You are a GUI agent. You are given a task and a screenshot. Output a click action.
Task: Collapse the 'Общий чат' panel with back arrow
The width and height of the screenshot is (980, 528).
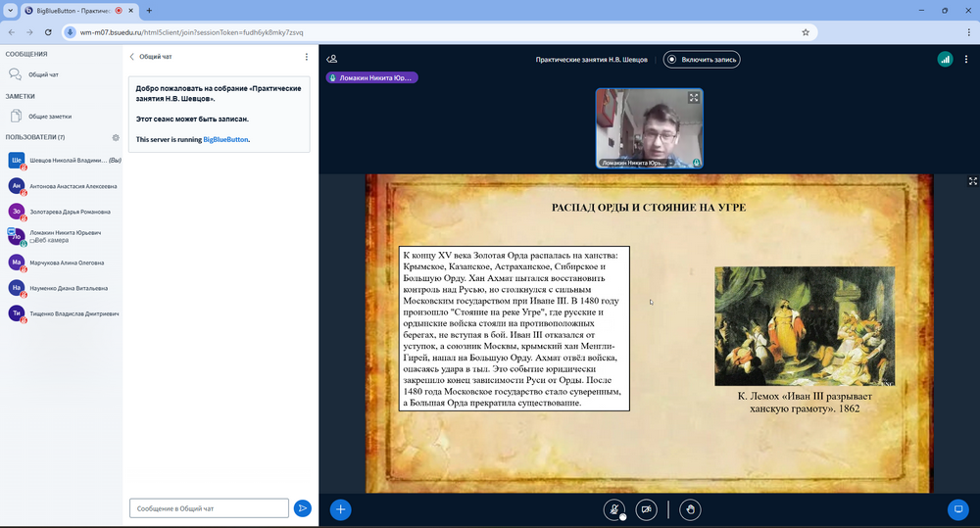click(x=133, y=57)
